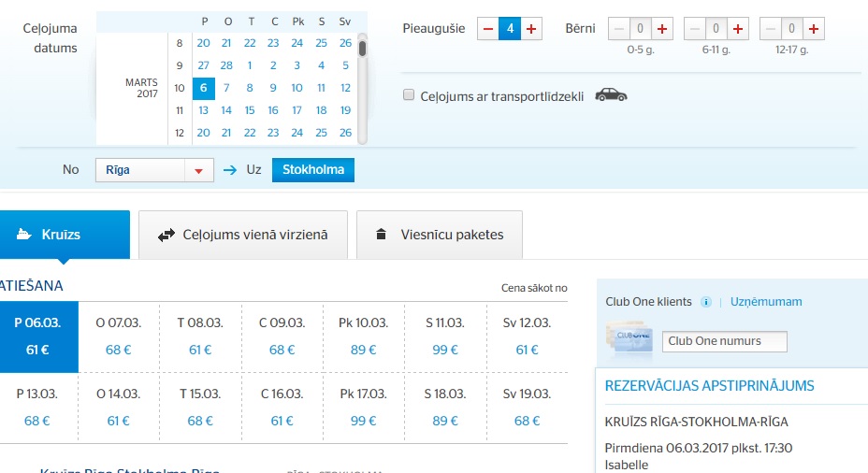The width and height of the screenshot is (868, 473).
Task: Click the Club One numurs field
Action: click(x=725, y=341)
